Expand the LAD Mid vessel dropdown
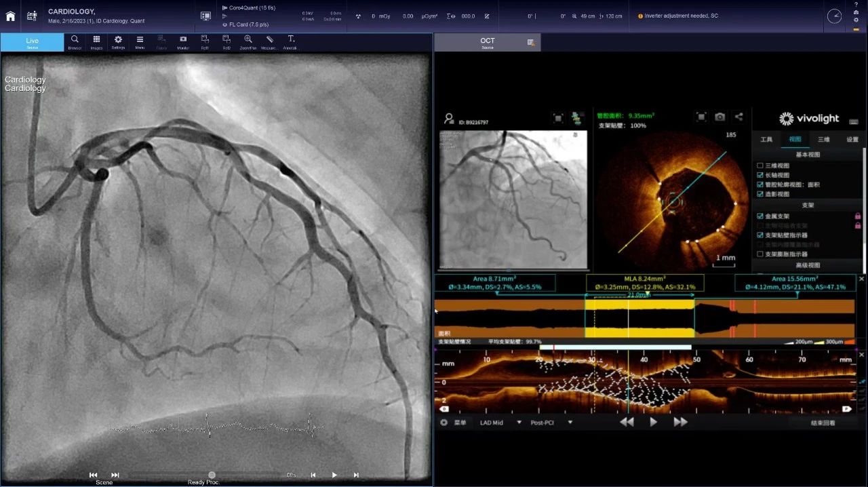The image size is (868, 487). pyautogui.click(x=519, y=422)
